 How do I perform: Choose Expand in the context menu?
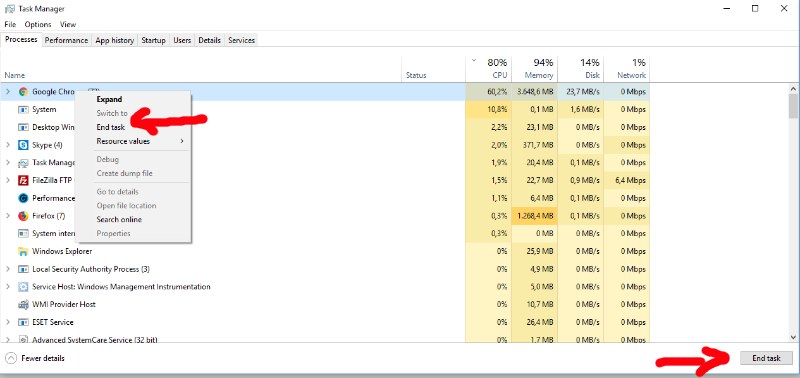(x=133, y=99)
